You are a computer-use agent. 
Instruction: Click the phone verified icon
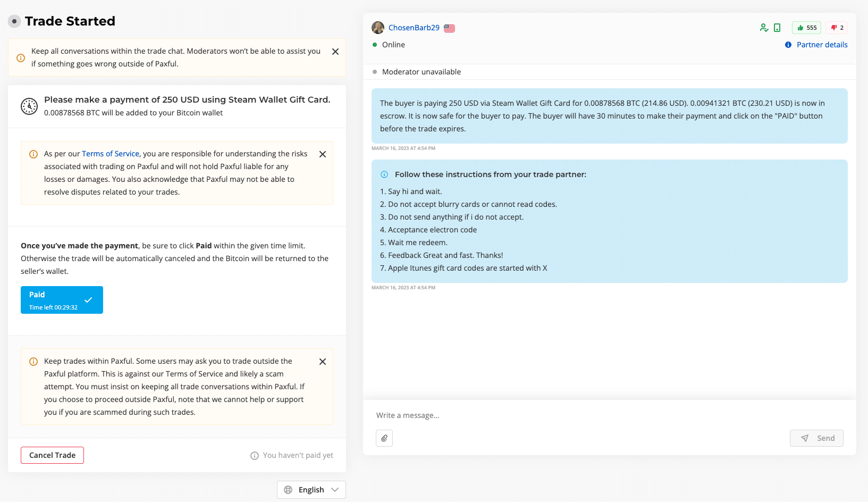coord(777,28)
